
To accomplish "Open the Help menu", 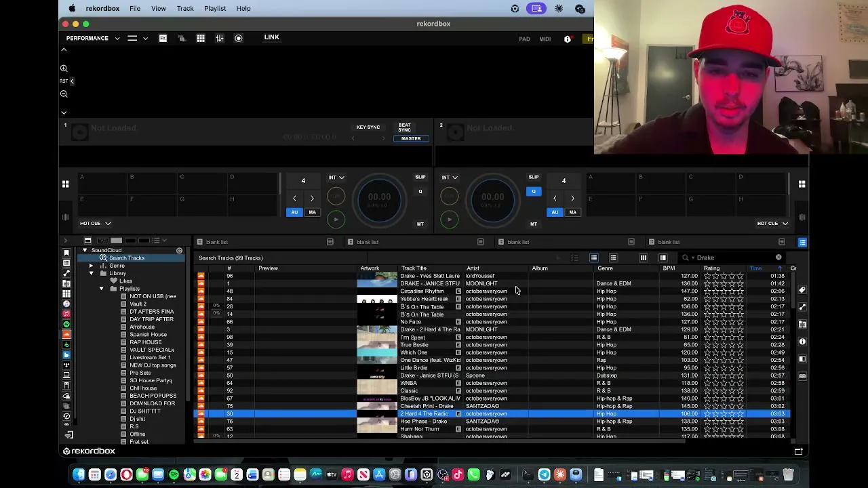I will 243,8.
